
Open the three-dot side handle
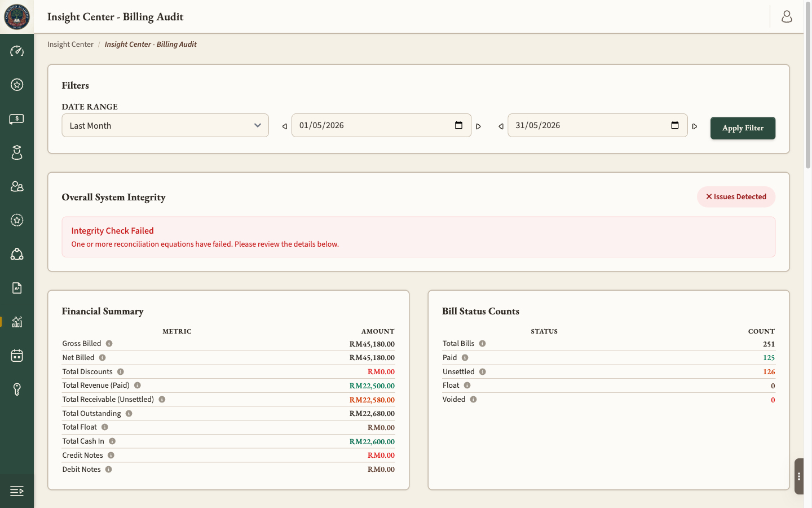tap(799, 476)
